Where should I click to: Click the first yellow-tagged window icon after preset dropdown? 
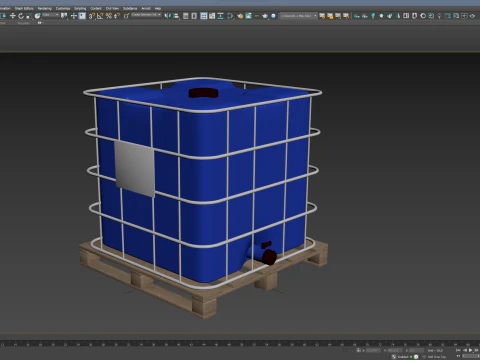(322, 16)
